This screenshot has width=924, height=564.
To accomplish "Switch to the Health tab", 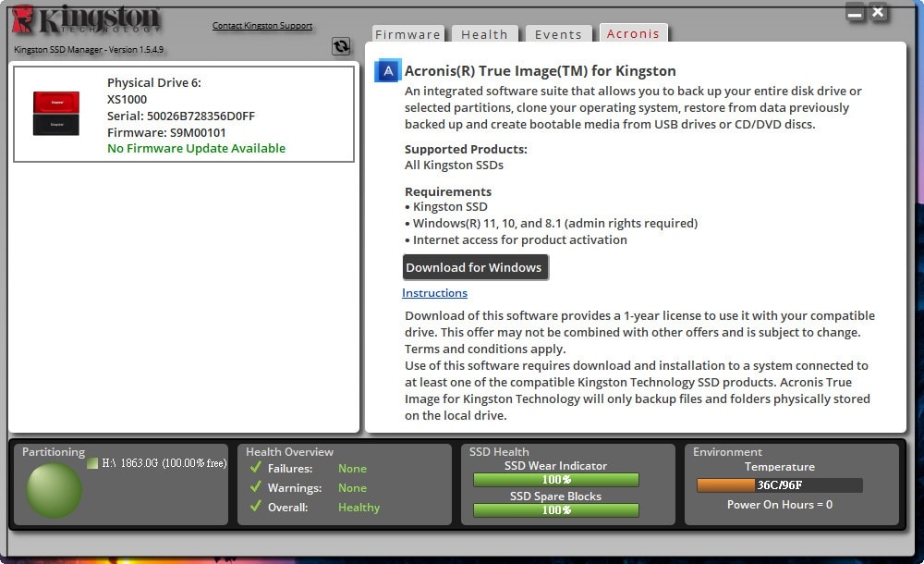I will pyautogui.click(x=484, y=34).
